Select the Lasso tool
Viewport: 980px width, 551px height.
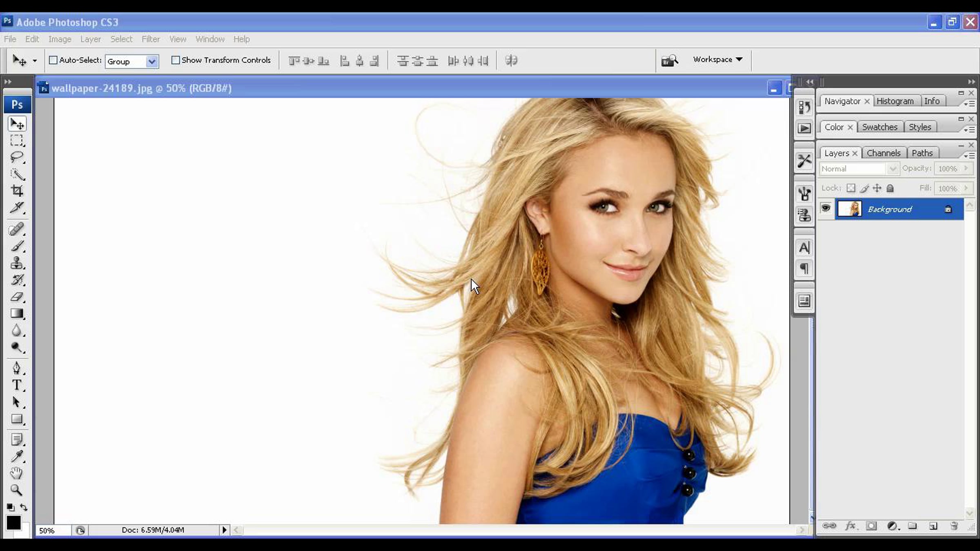click(x=17, y=157)
